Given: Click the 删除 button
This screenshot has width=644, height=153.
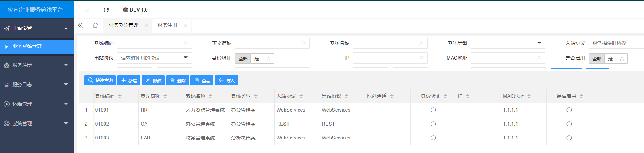Looking at the screenshot, I should point(178,80).
